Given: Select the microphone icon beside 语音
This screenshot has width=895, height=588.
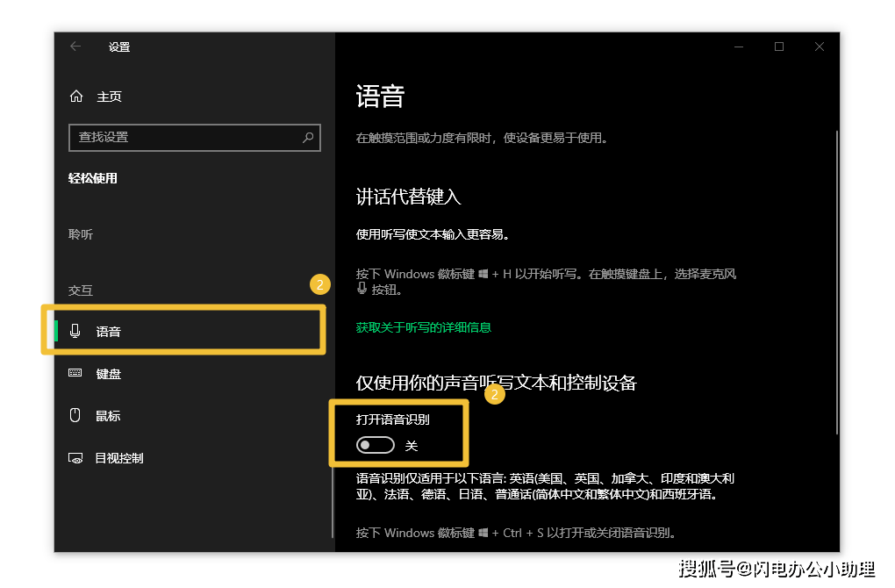Looking at the screenshot, I should 75,331.
